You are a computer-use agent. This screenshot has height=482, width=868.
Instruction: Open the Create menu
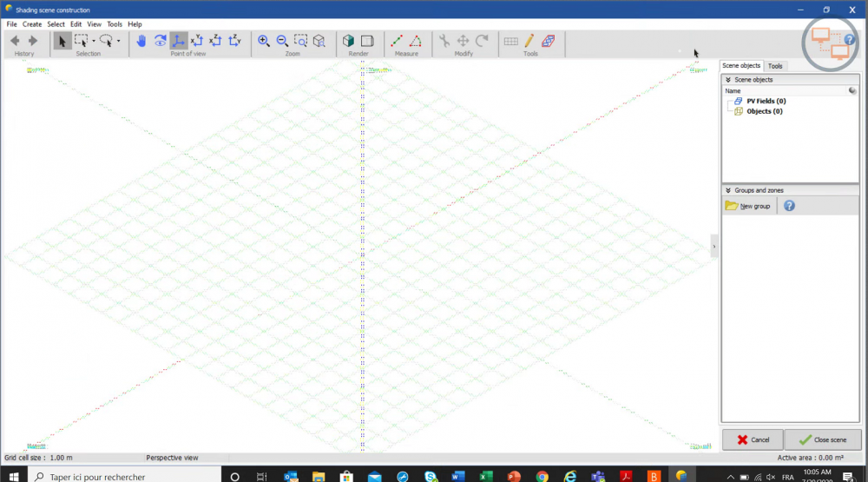coord(32,24)
